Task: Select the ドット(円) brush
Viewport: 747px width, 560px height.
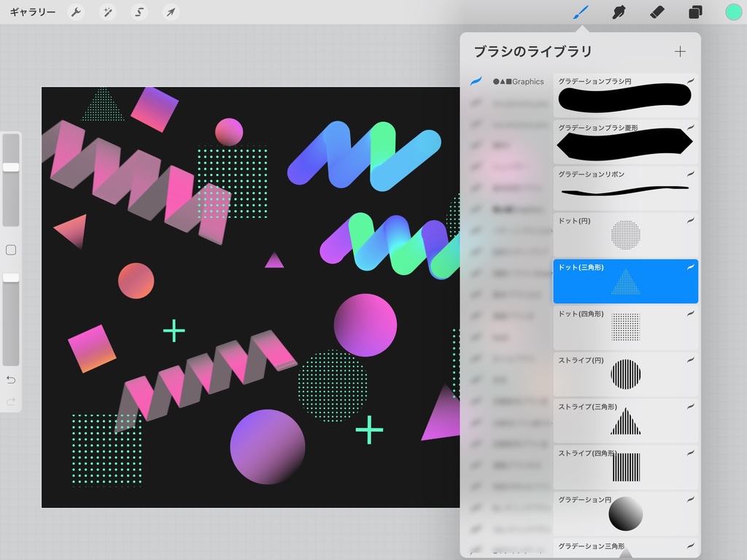Action: [x=625, y=235]
